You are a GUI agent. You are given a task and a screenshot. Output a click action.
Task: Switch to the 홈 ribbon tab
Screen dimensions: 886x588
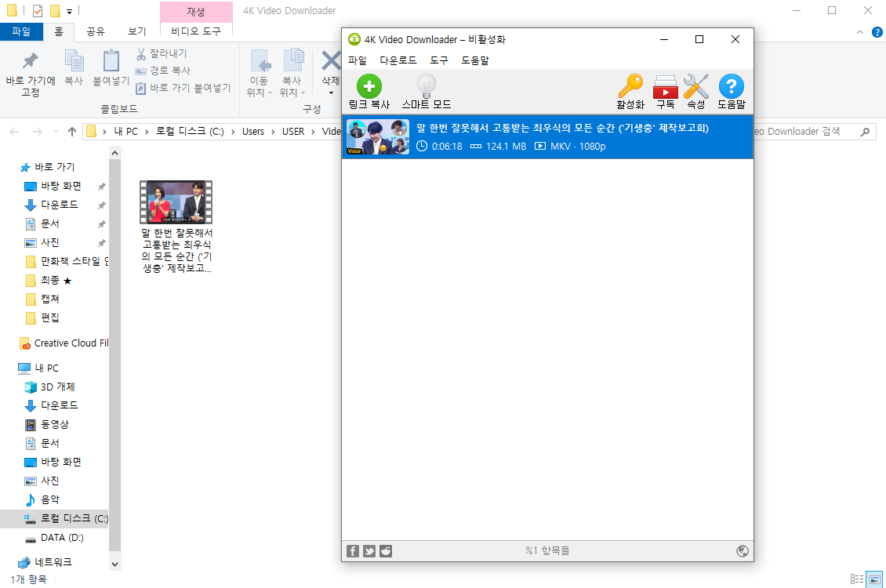(x=59, y=31)
